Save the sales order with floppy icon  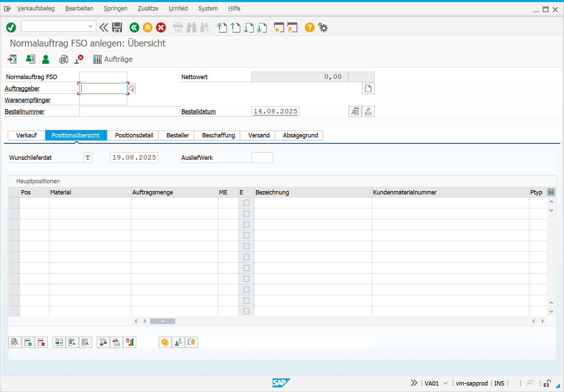click(117, 27)
